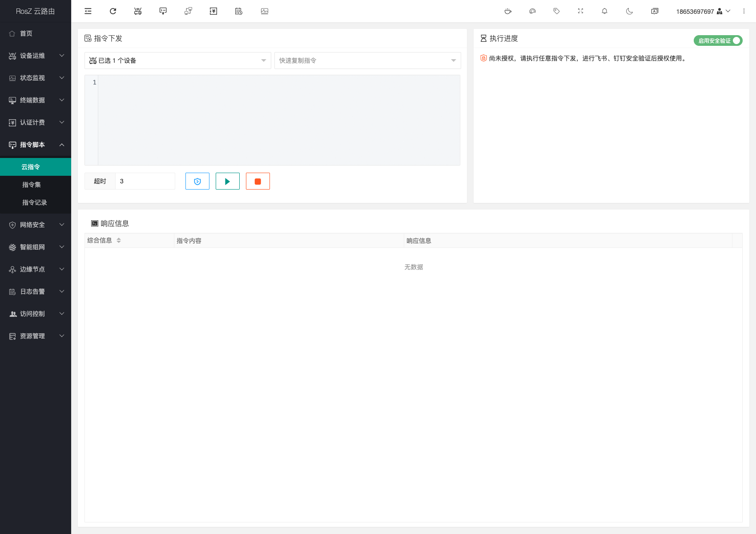Open the 快速复制指令 dropdown

[367, 61]
